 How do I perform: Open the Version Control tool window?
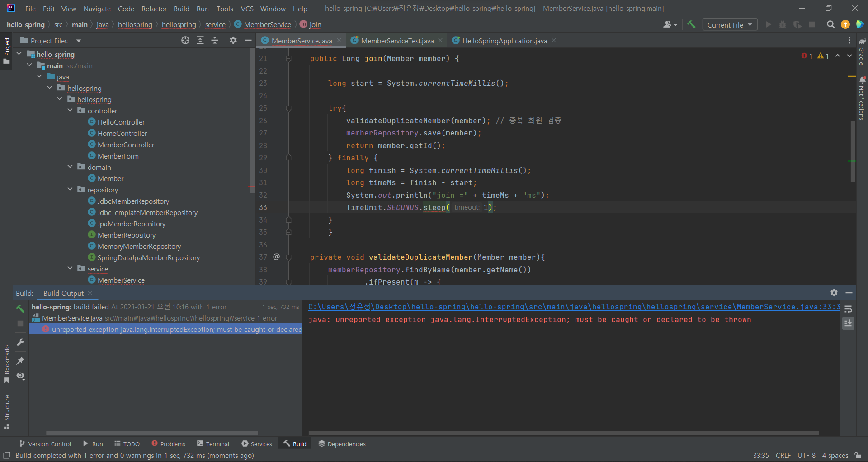pyautogui.click(x=45, y=444)
